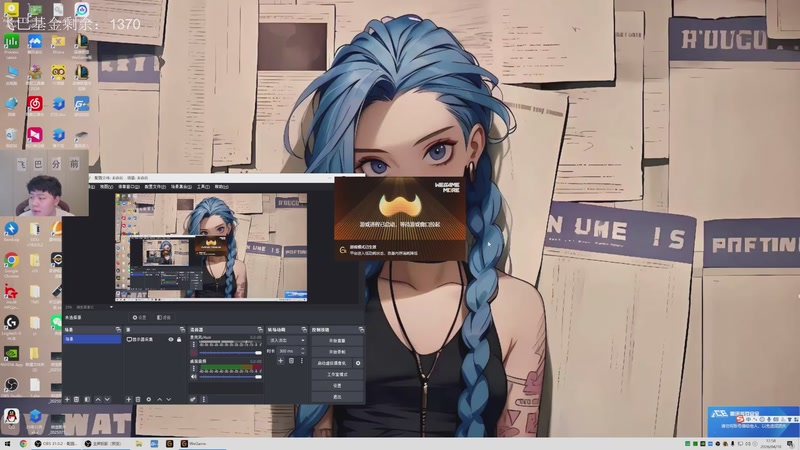Delete source via trash icon in OBS Sources panel
Image resolution: width=800 pixels, height=450 pixels.
[138, 399]
